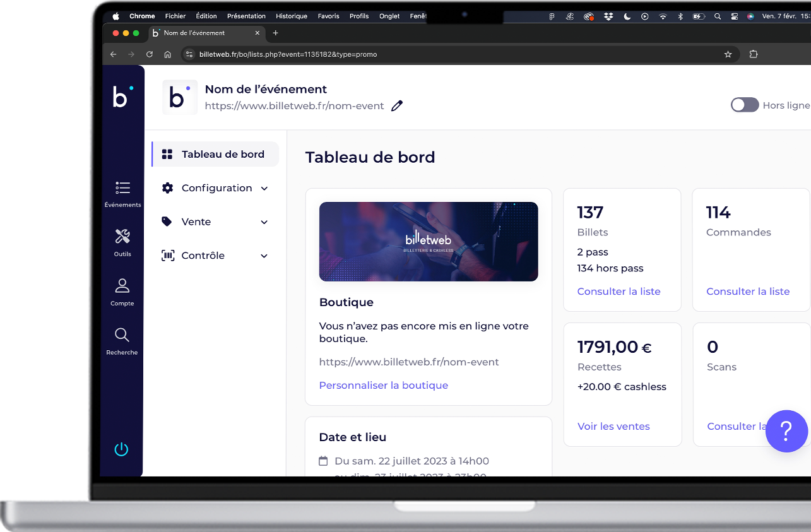
Task: Click the Recherche magnifier icon
Action: click(x=122, y=335)
